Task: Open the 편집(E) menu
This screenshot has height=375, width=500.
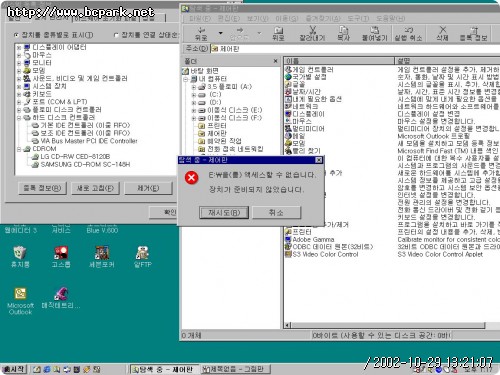Action: [x=229, y=18]
